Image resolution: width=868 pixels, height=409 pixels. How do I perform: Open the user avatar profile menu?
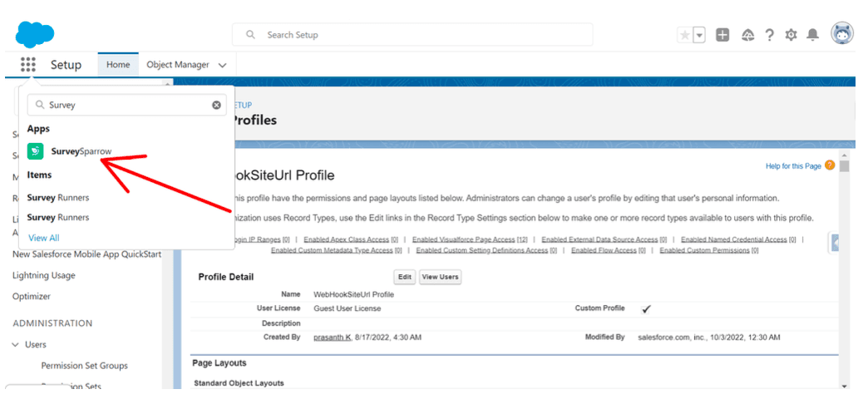pyautogui.click(x=842, y=34)
